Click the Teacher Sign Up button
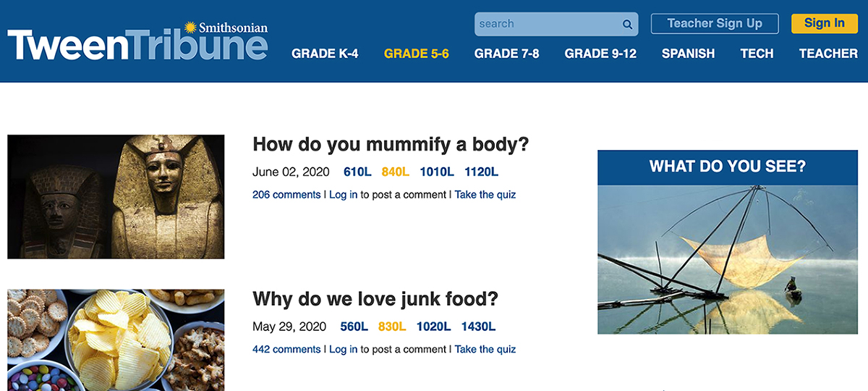 [x=715, y=23]
